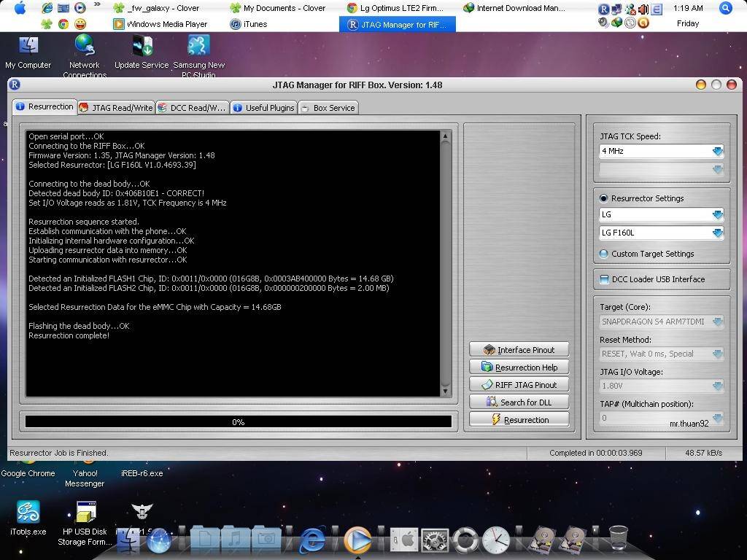Screen dimensions: 747x560
Task: Click the Internet Explorer quick-launch icon
Action: (x=47, y=8)
